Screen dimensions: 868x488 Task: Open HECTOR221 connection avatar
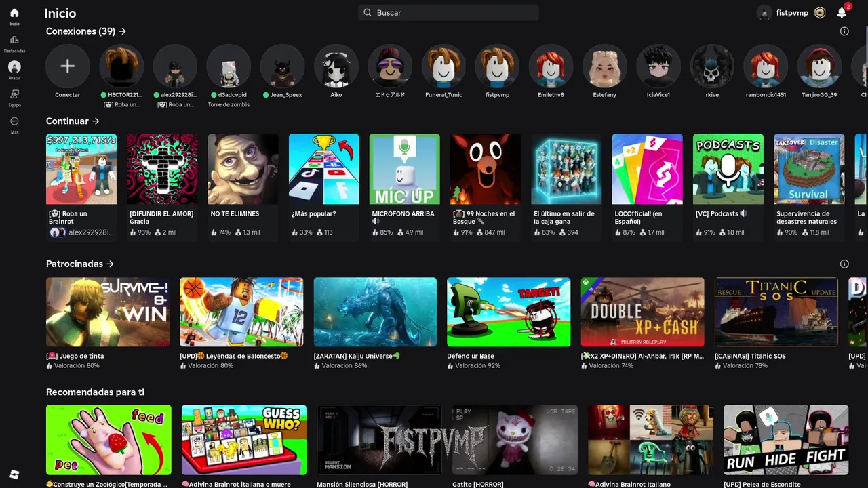[121, 66]
